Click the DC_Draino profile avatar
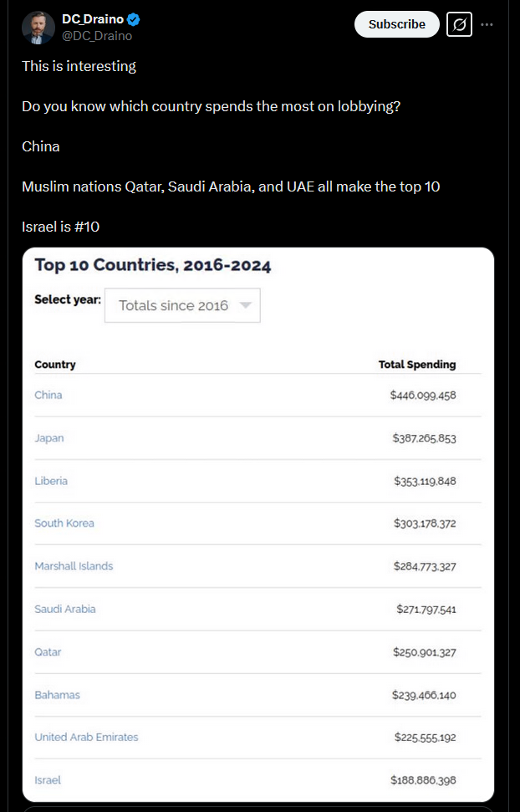This screenshot has height=812, width=520. (38, 28)
